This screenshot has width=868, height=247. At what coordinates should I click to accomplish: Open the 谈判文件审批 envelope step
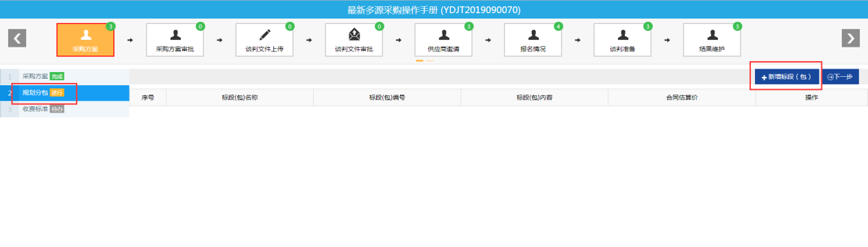354,40
